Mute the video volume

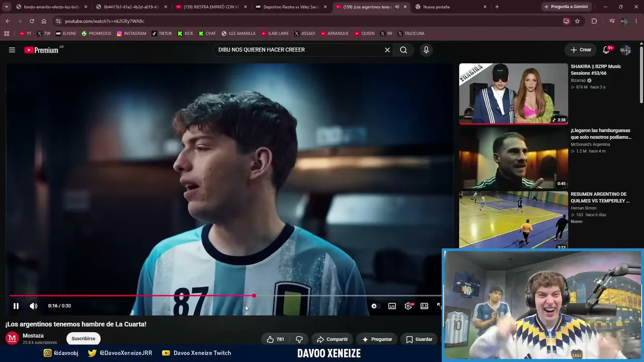[33, 306]
